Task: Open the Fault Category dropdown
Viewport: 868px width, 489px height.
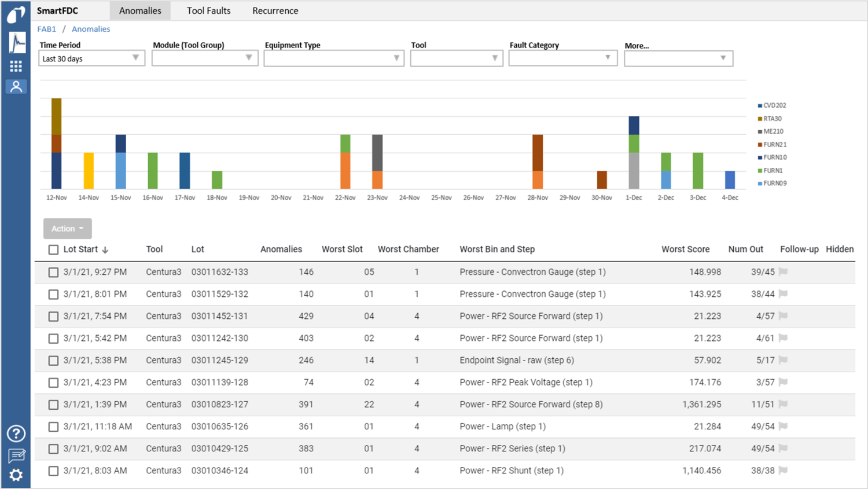Action: (x=563, y=58)
